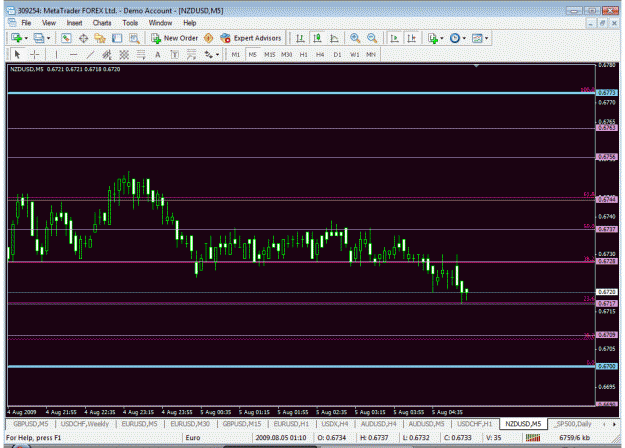This screenshot has height=448, width=625.
Task: Expand the Periods dropdown arrow
Action: coord(464,39)
